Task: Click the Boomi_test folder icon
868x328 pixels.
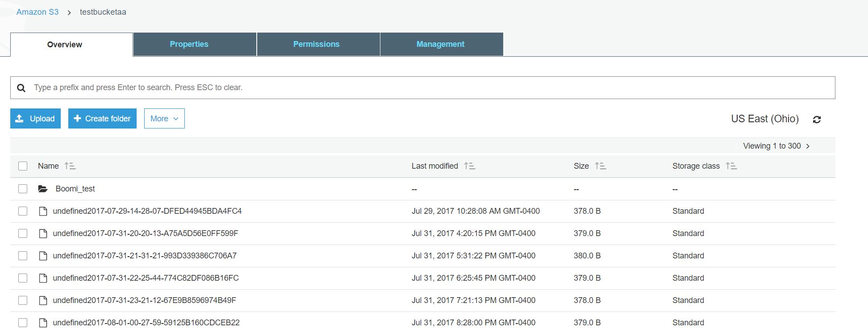Action: click(43, 189)
